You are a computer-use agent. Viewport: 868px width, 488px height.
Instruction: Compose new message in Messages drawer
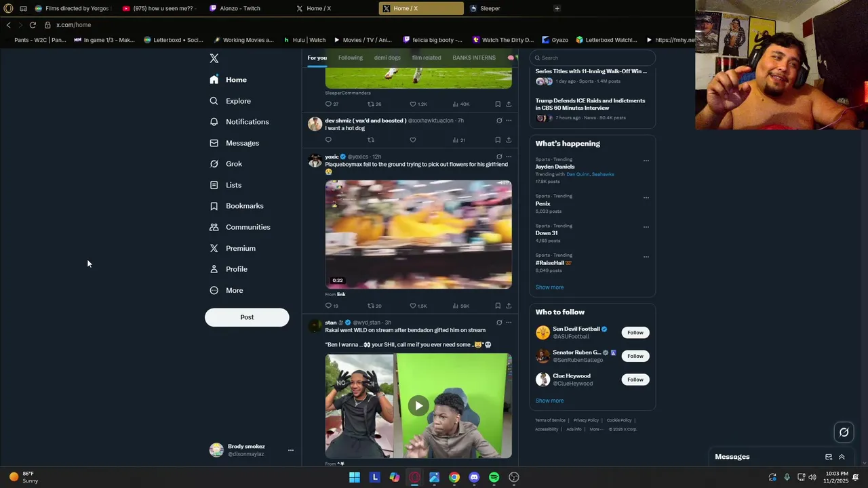pos(829,457)
